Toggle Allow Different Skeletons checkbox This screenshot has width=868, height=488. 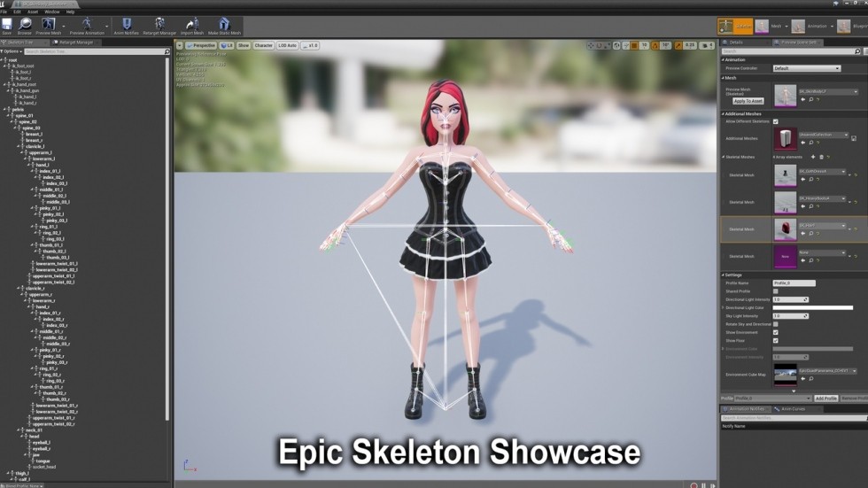coord(776,121)
